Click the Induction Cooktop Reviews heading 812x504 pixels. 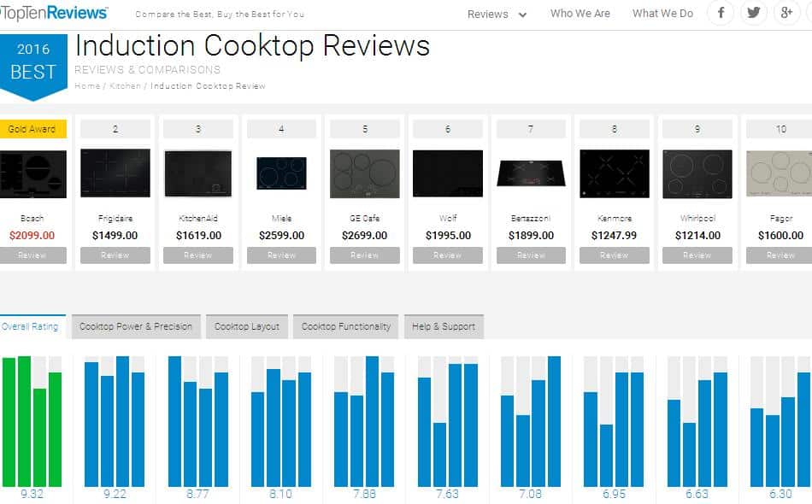(252, 47)
